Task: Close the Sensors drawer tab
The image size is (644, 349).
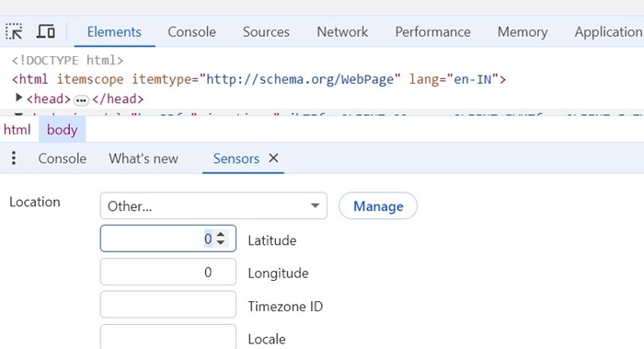Action: [273, 157]
